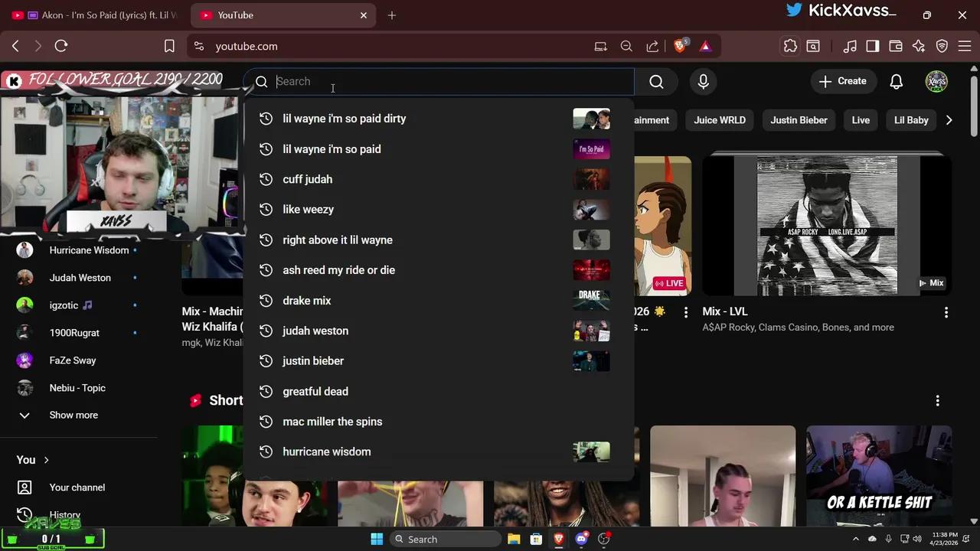This screenshot has height=551, width=980.
Task: Open the Leo AI sparkle icon
Action: 919,46
